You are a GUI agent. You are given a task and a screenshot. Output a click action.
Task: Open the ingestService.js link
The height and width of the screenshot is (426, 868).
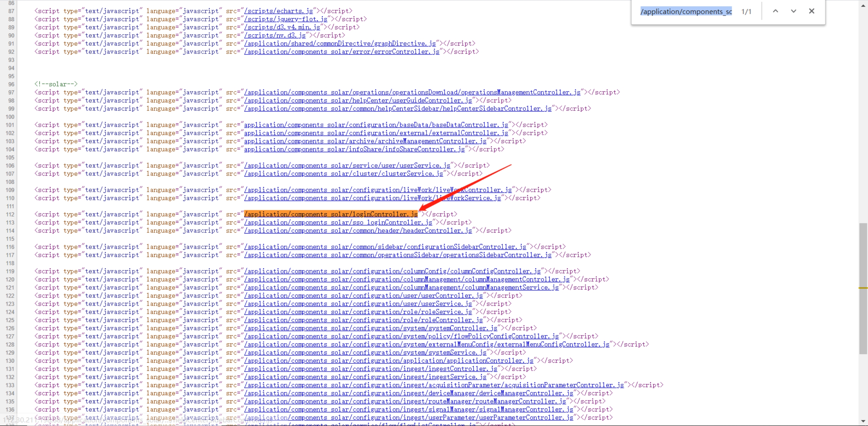point(365,377)
